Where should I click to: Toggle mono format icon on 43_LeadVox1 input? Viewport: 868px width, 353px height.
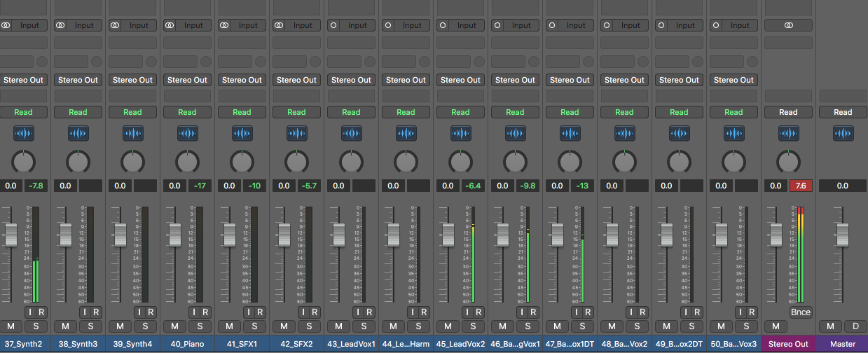(333, 25)
